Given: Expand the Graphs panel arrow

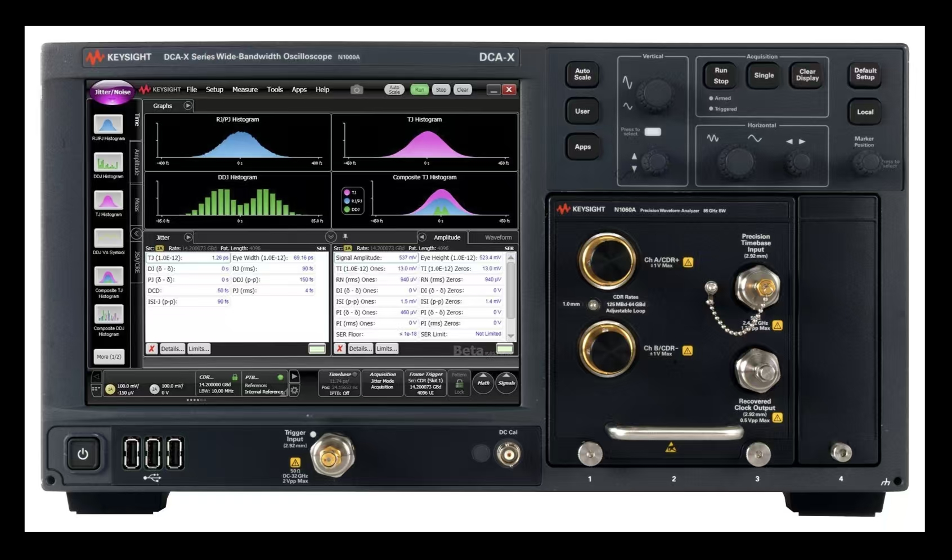Looking at the screenshot, I should 188,106.
